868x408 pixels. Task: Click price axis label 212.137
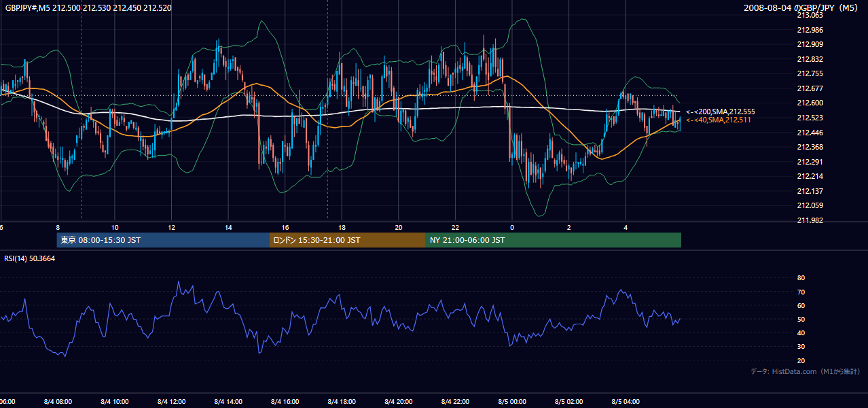click(x=810, y=191)
